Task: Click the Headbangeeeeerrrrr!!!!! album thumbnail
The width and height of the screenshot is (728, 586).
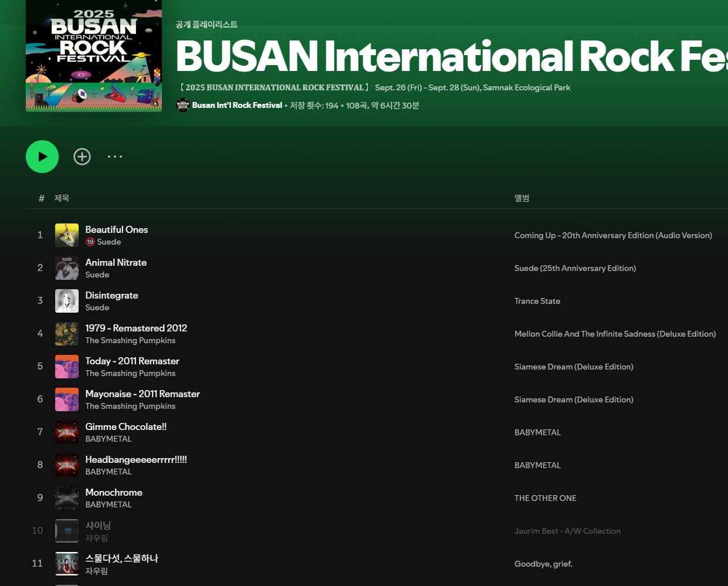Action: [67, 465]
